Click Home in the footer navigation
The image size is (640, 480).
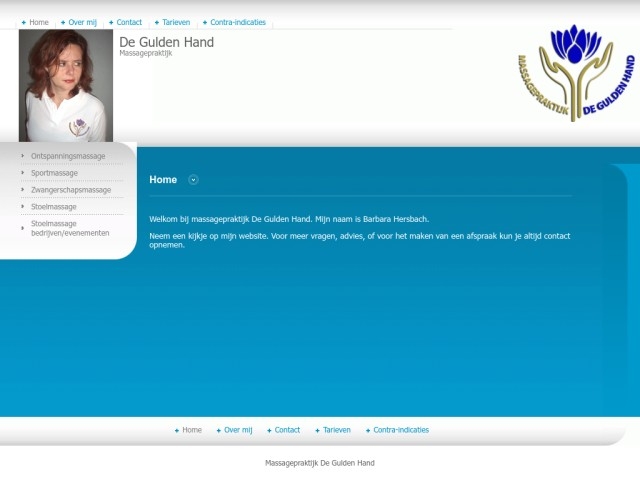point(191,430)
